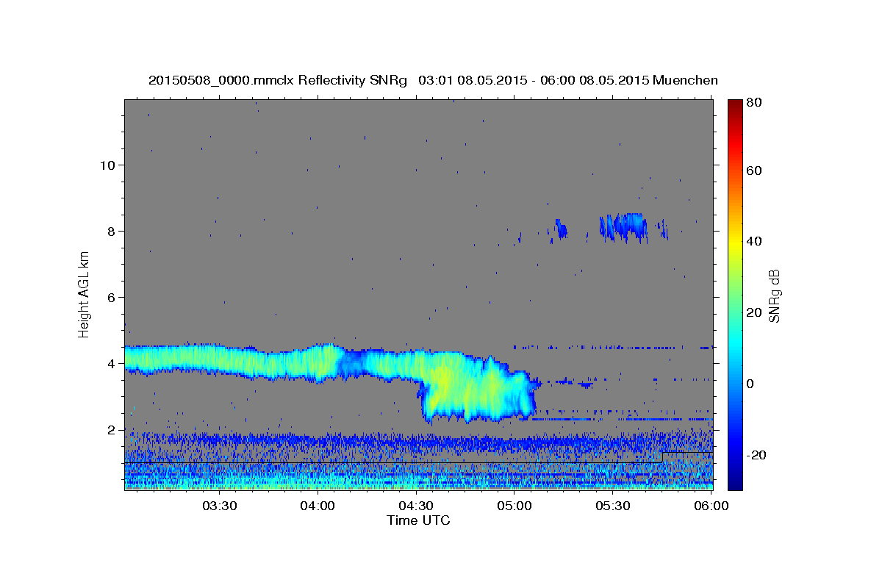The image size is (882, 588).
Task: Click the boundary-layer echo band just below 2 km
Action: pyautogui.click(x=419, y=442)
